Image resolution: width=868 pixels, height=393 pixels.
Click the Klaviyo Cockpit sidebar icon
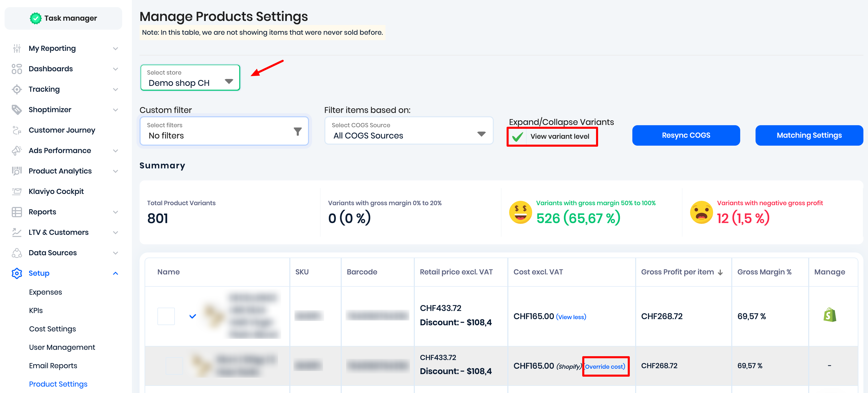pos(17,191)
